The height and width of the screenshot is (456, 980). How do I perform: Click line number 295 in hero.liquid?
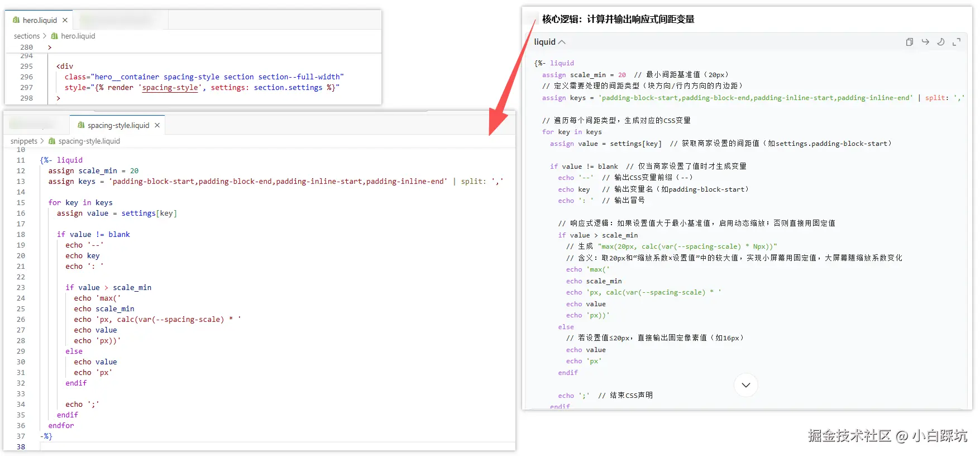26,66
